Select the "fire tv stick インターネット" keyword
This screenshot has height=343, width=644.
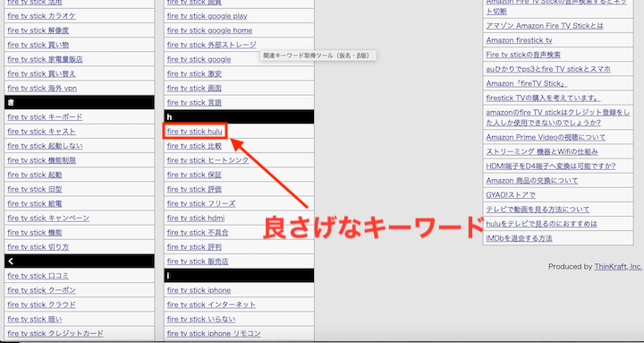(211, 304)
